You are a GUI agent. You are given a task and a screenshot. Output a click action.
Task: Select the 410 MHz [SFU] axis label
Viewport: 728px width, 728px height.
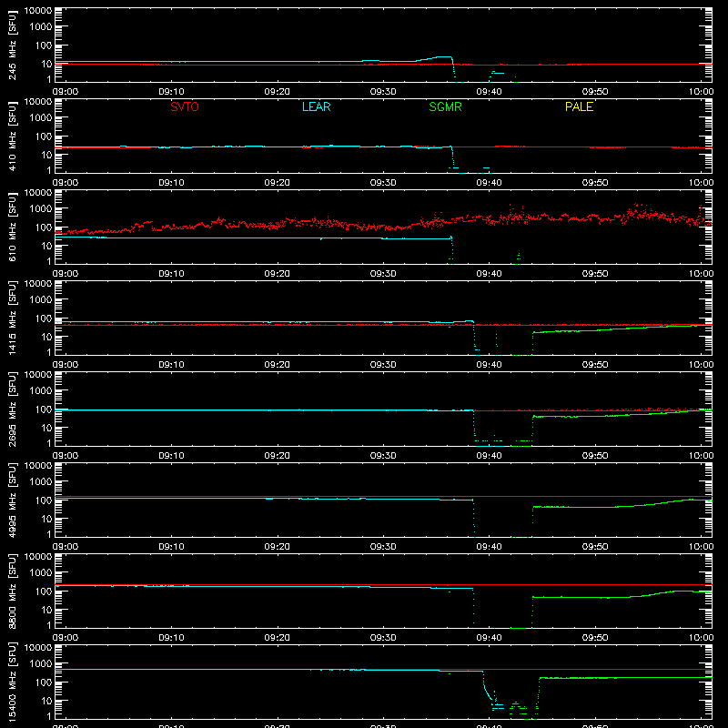pos(12,136)
